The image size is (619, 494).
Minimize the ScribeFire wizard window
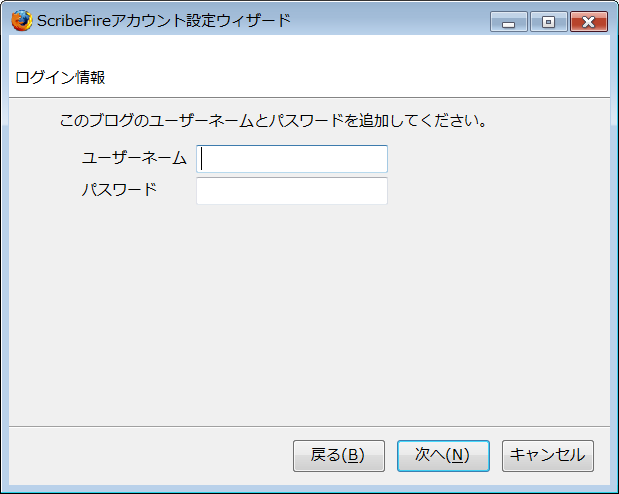pyautogui.click(x=508, y=22)
